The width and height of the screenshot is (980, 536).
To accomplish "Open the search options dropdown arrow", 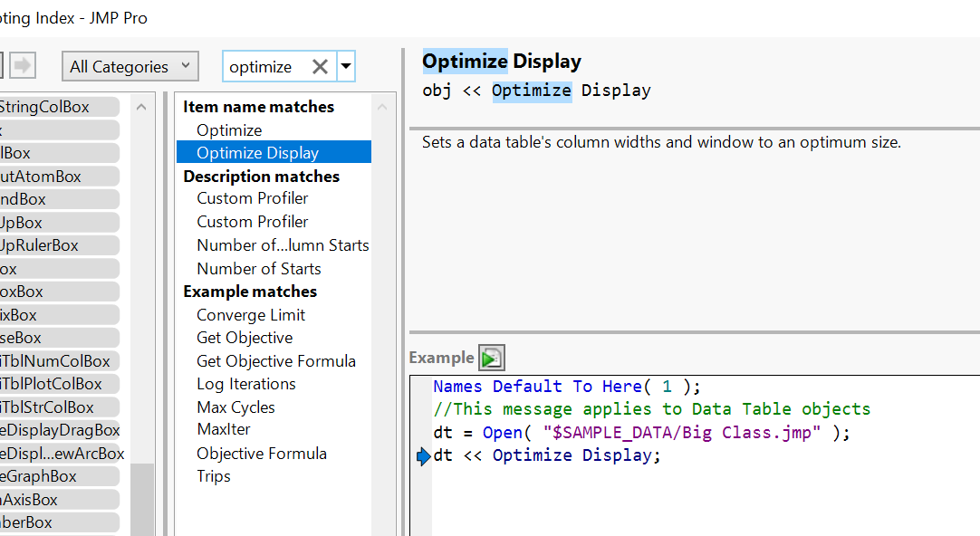I will coord(346,66).
